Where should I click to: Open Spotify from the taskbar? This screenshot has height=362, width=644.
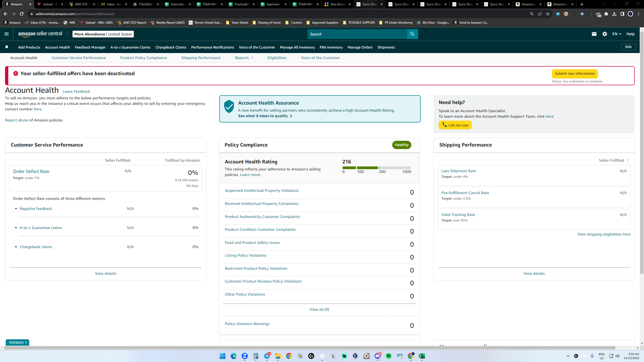pos(389,356)
